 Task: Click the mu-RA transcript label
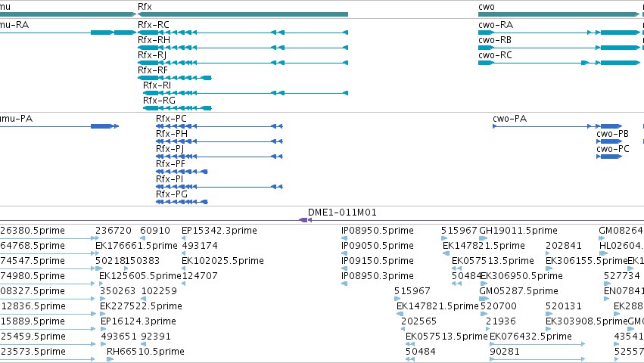[14, 25]
